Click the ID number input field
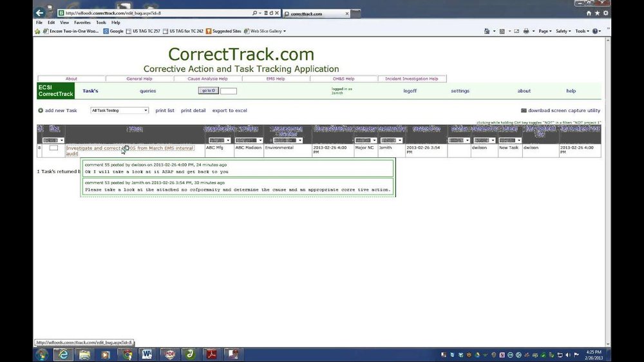The width and height of the screenshot is (644, 362). [x=229, y=91]
